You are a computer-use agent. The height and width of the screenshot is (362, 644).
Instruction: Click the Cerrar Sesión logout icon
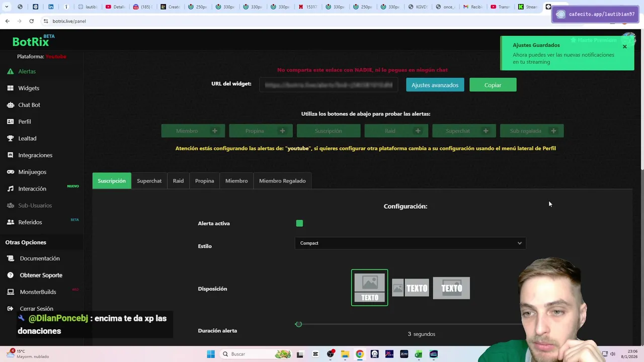[10, 309]
